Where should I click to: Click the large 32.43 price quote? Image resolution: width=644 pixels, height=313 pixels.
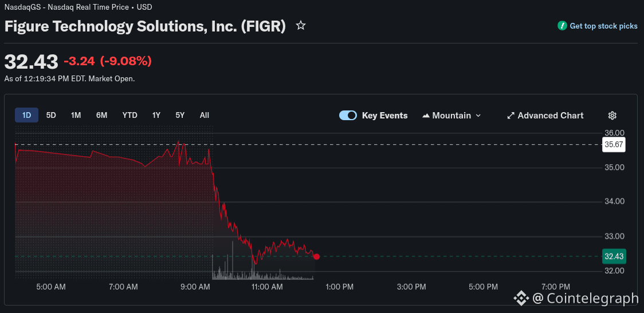click(31, 62)
